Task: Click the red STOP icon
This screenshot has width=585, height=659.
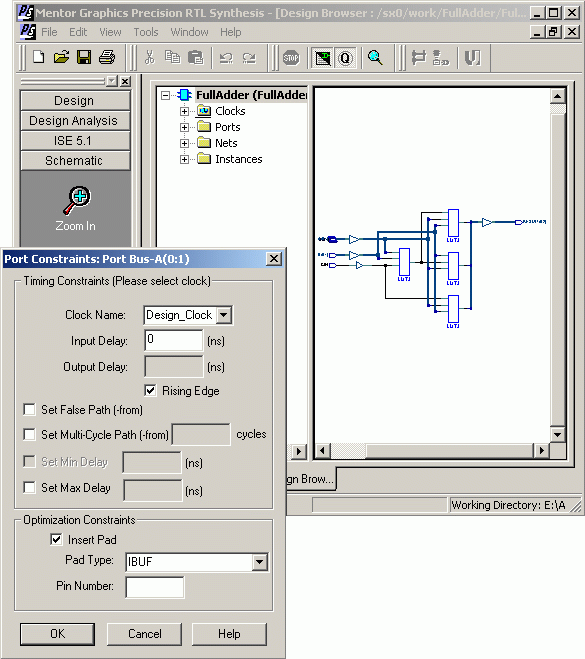Action: tap(291, 58)
